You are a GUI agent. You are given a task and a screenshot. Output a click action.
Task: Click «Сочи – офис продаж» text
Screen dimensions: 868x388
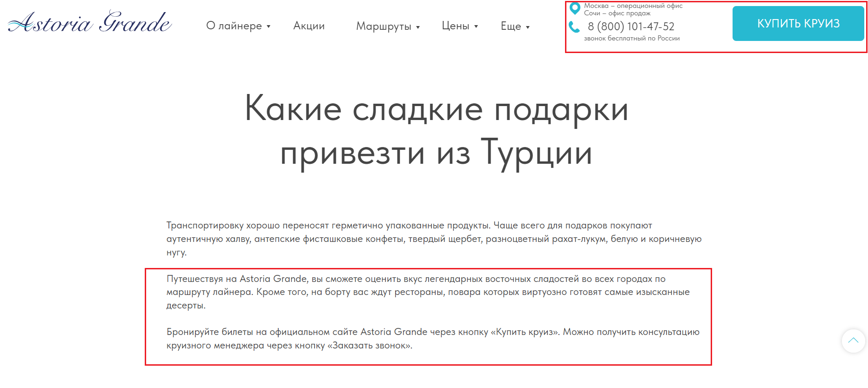coord(618,13)
